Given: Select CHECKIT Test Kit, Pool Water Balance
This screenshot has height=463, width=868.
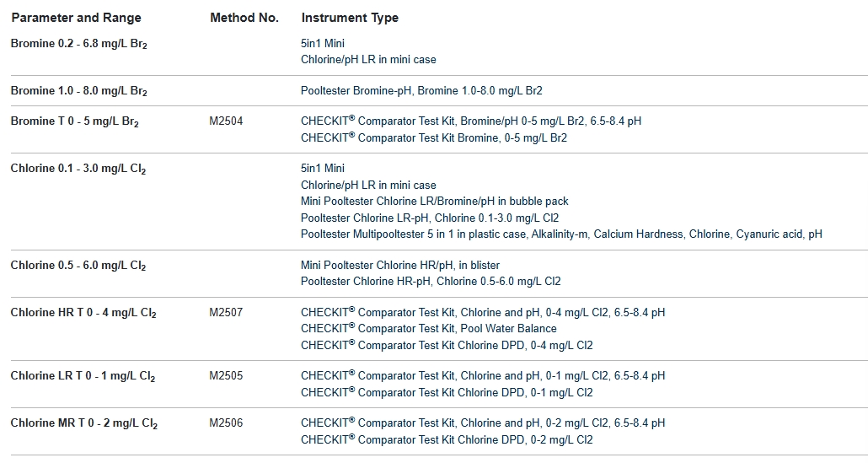Looking at the screenshot, I should click(428, 329).
